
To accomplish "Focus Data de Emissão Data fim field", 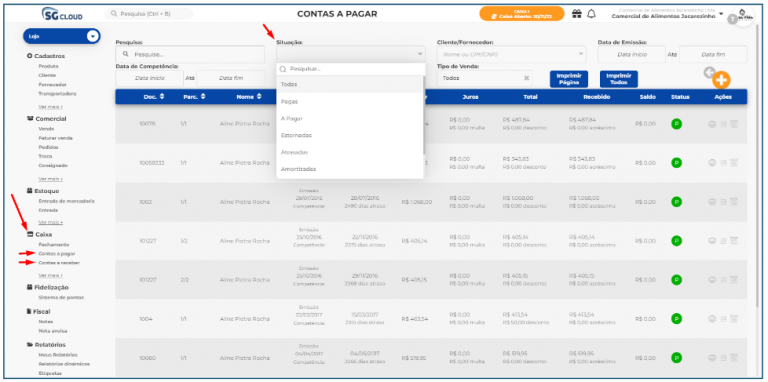I will 713,54.
